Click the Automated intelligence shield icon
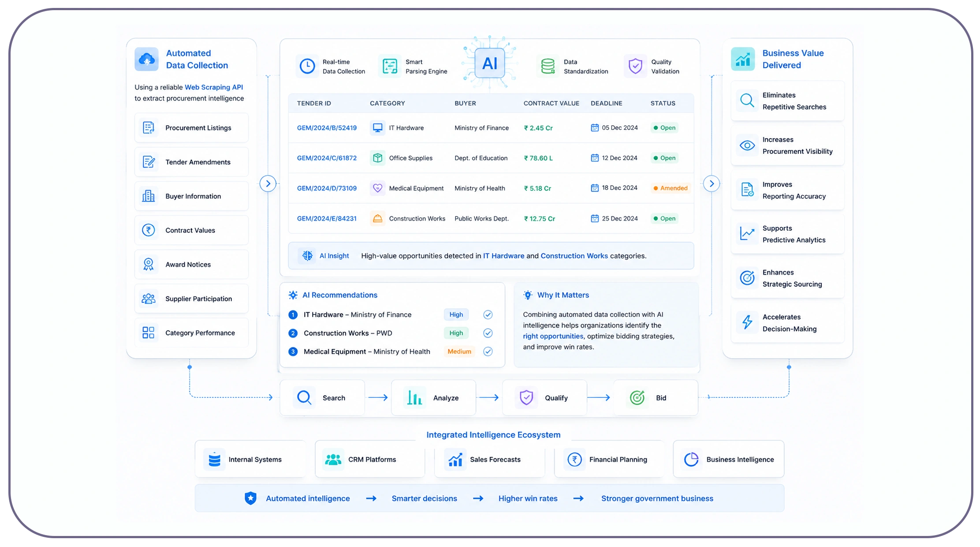This screenshot has height=547, width=980. click(x=250, y=498)
